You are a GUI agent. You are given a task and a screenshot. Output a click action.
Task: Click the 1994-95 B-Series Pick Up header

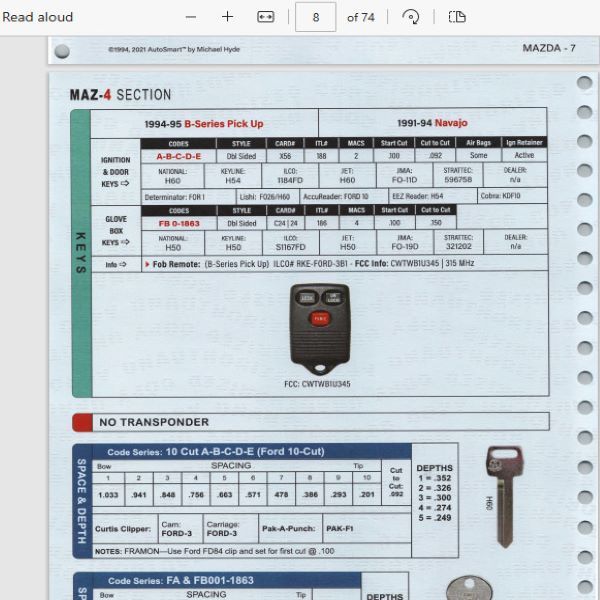203,123
